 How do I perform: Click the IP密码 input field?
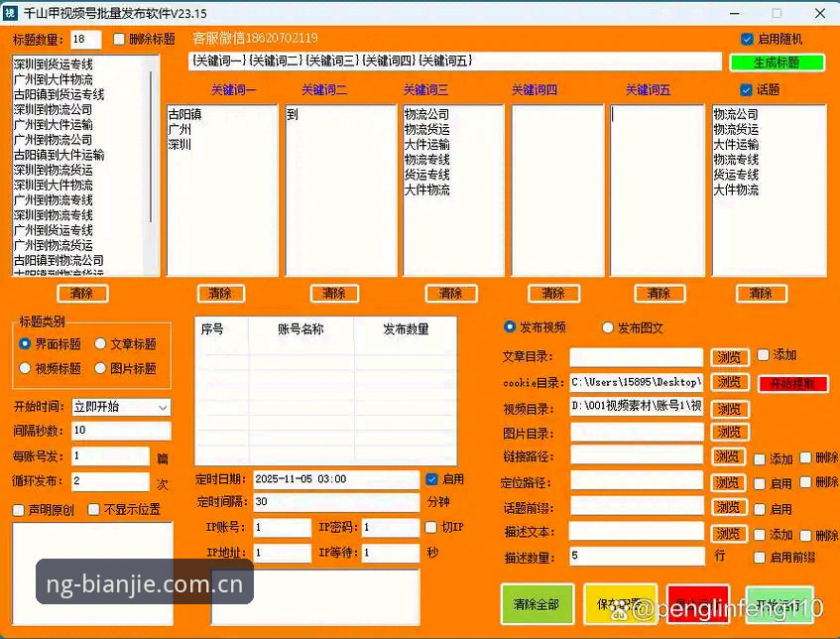pyautogui.click(x=391, y=528)
